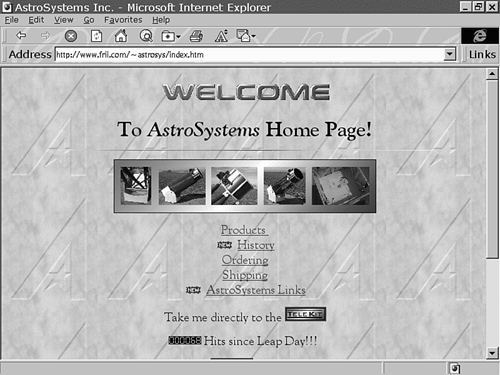Click the Font size icon
This screenshot has height=375, width=500.
[x=221, y=36]
